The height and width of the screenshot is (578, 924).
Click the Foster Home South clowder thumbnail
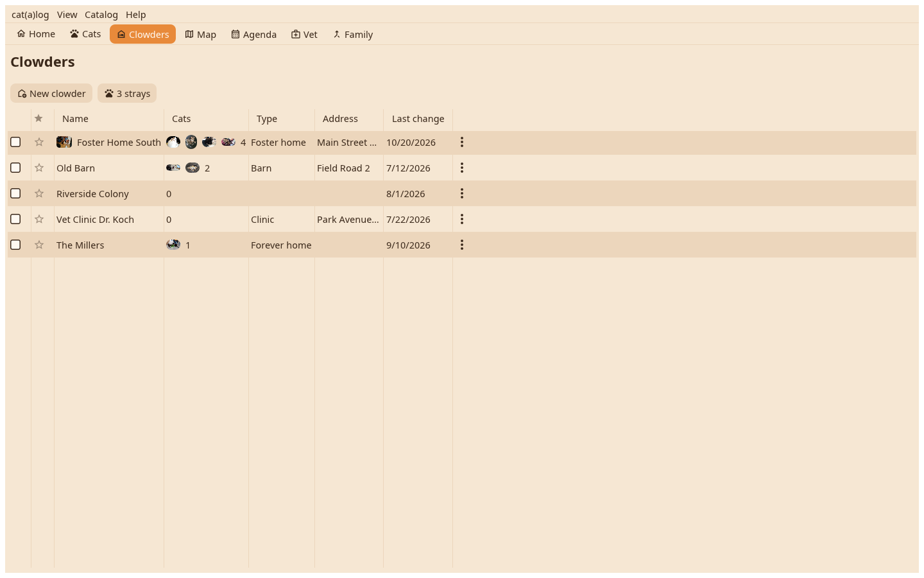(64, 142)
